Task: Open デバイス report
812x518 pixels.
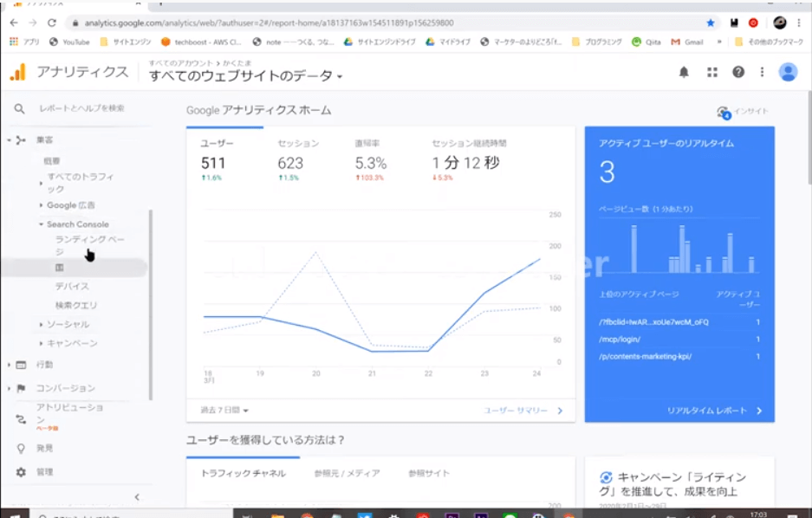Action: pyautogui.click(x=72, y=286)
